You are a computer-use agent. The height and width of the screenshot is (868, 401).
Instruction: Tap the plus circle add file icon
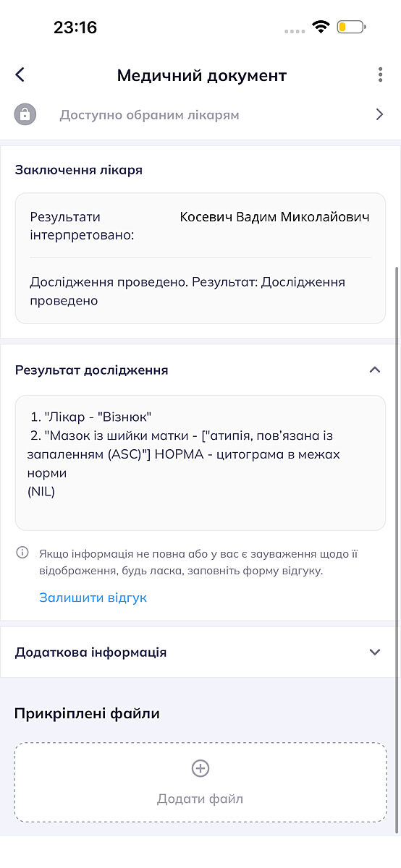(x=200, y=768)
